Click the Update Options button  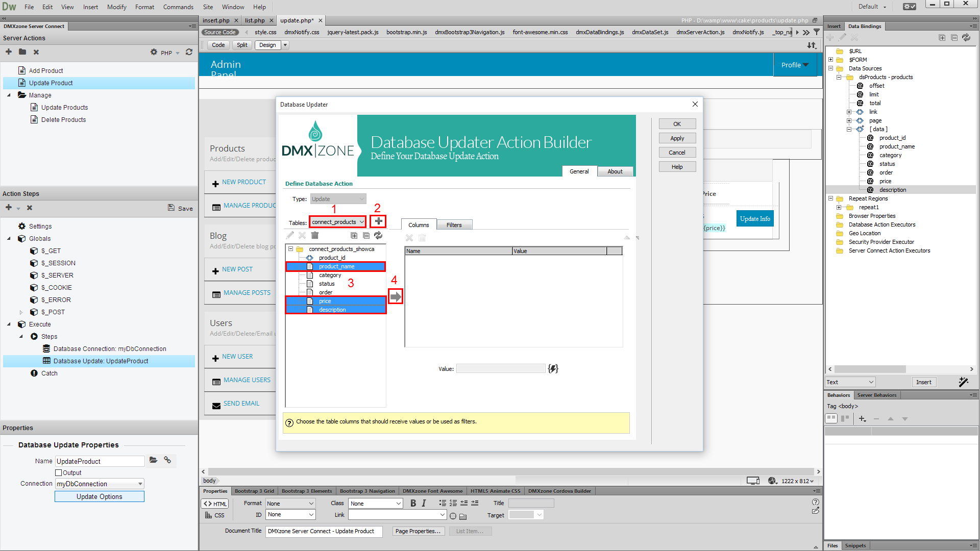tap(100, 496)
